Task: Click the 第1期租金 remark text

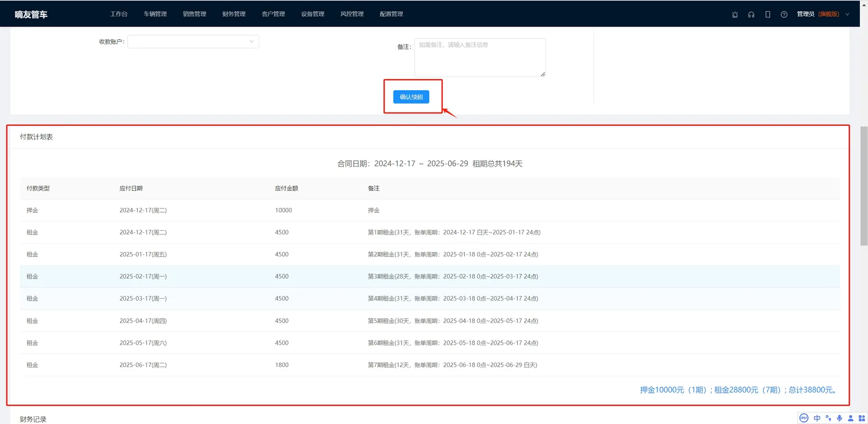Action: [x=454, y=232]
